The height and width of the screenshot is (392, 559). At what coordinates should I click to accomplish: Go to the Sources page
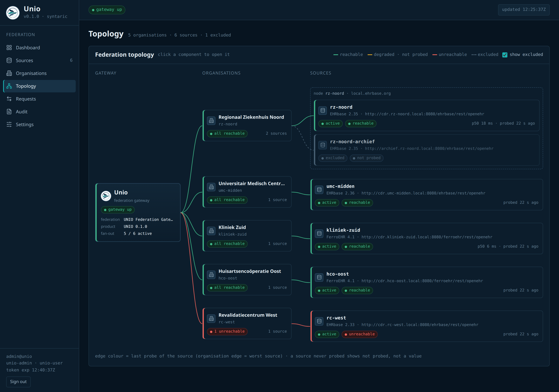[39, 60]
